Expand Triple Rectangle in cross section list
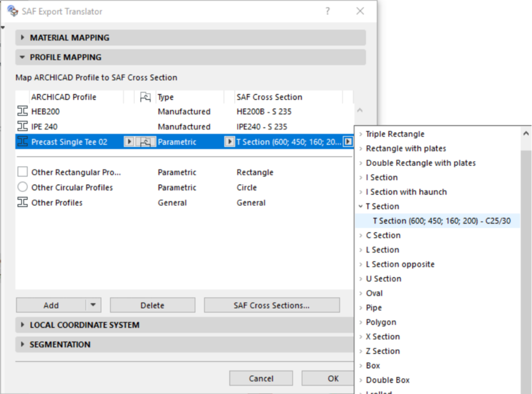The width and height of the screenshot is (532, 394). (361, 134)
